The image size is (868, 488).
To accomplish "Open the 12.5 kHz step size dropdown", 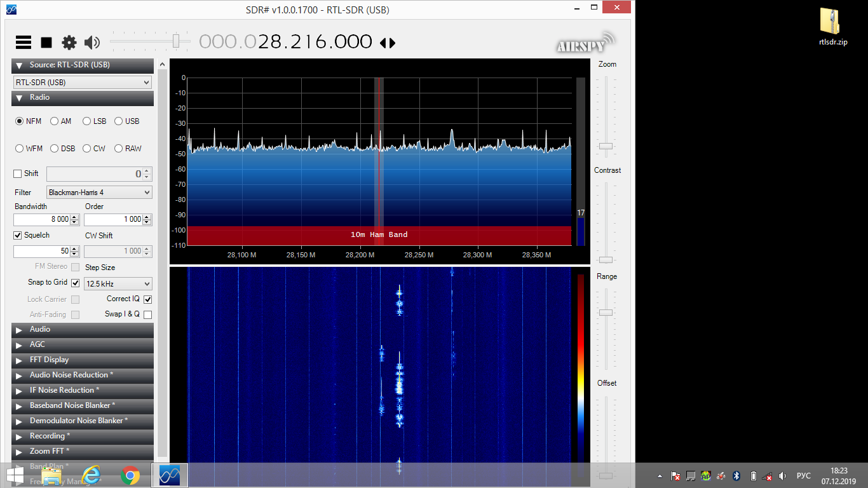I will [x=118, y=284].
